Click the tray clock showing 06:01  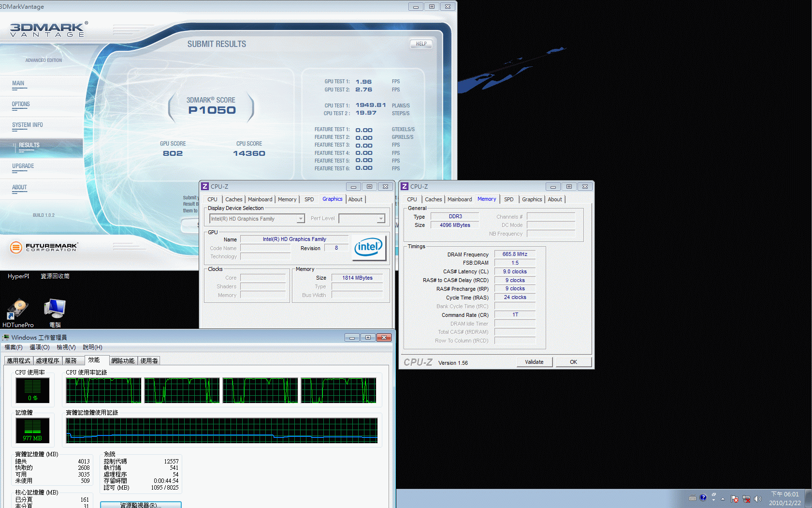pos(785,498)
